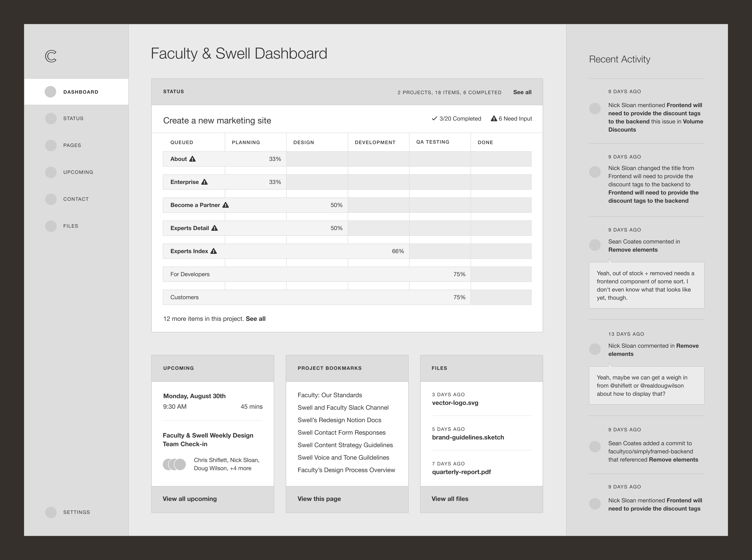This screenshot has width=752, height=560.
Task: Click attendee avatars in the Upcoming card
Action: click(174, 464)
